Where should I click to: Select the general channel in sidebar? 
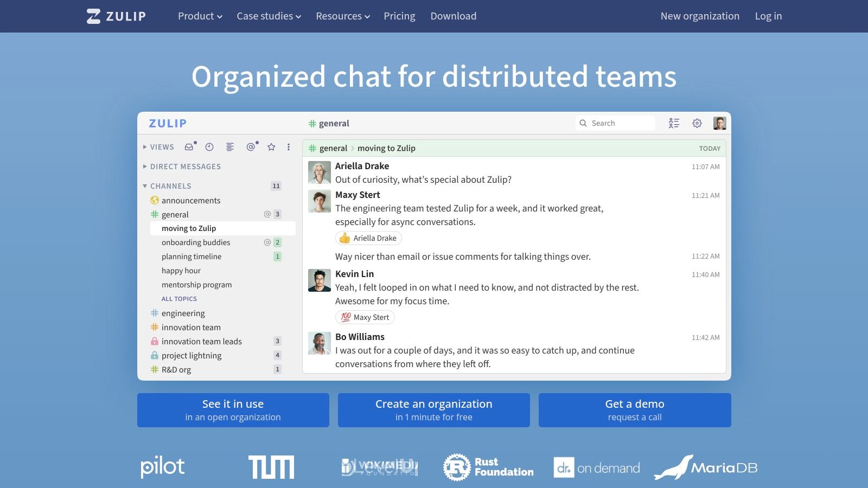coord(175,215)
